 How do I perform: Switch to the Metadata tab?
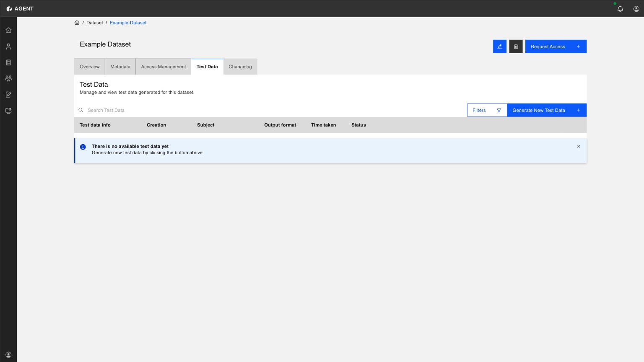point(120,67)
